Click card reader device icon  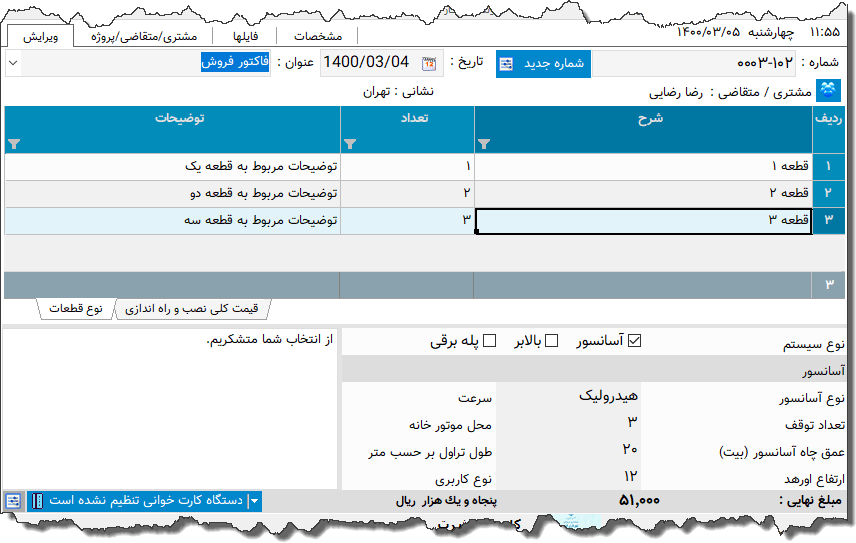37,500
